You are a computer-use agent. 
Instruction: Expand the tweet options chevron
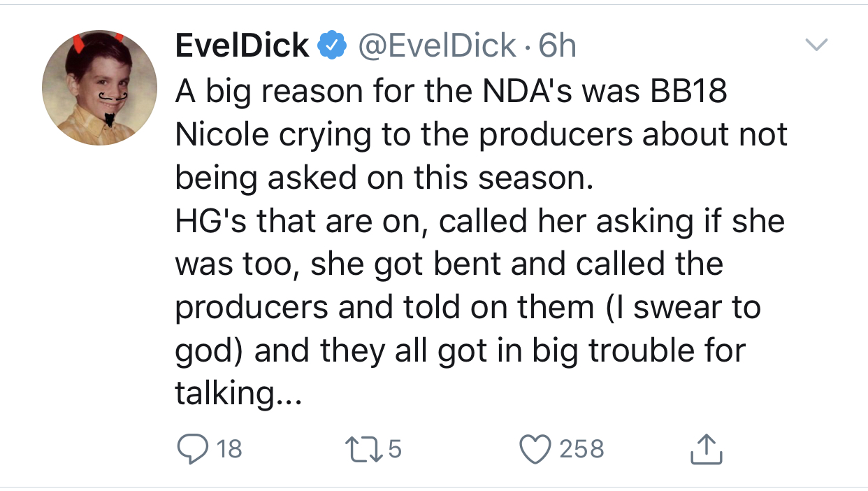(x=815, y=45)
